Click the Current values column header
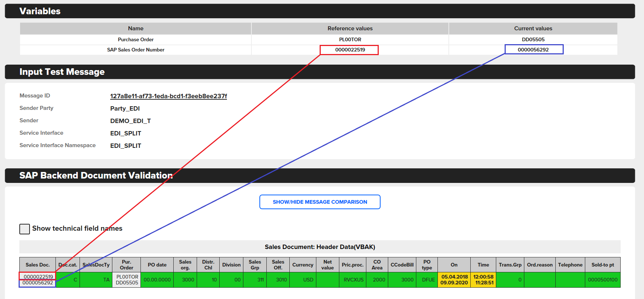Viewport: 644px width, 299px height. tap(533, 28)
